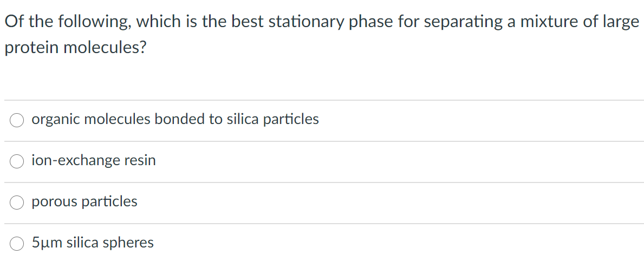The height and width of the screenshot is (274, 644).
Task: Click the word 'porous' in the third option
Action: click(55, 202)
